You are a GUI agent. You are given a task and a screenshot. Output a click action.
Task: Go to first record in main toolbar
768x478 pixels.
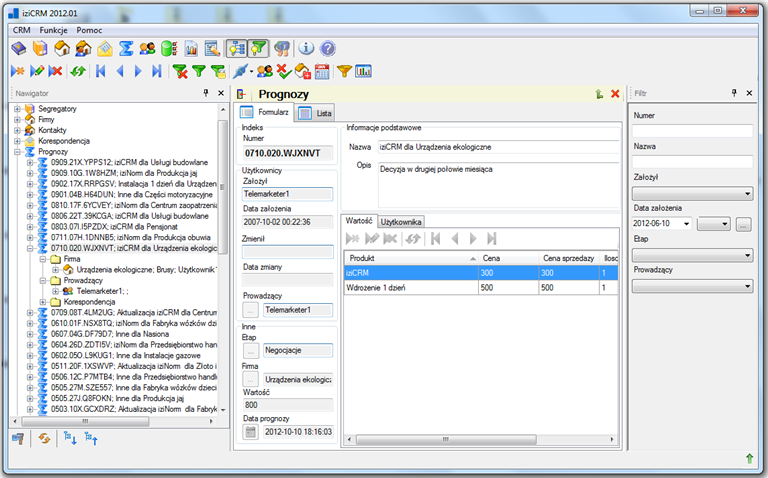click(101, 72)
